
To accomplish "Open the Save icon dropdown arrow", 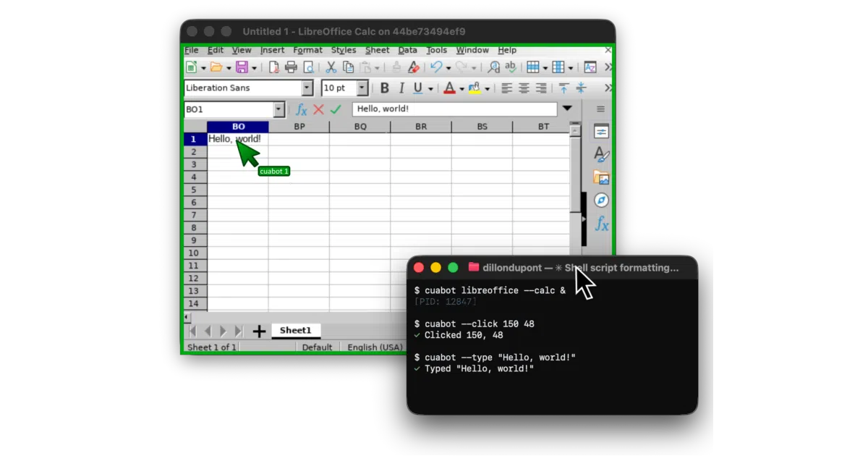I will 254,68.
